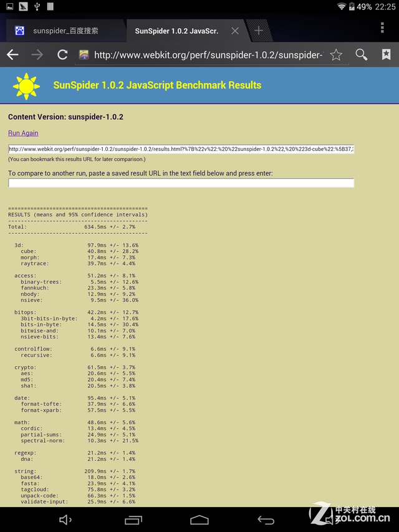Image resolution: width=399 pixels, height=532 pixels.
Task: Reload the SunSpider results page
Action: pos(62,55)
